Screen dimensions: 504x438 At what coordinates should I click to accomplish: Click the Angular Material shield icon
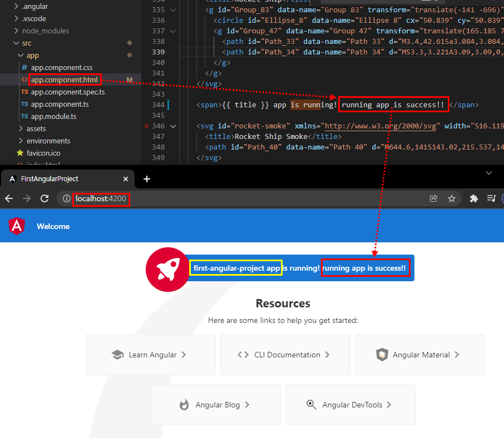coord(382,355)
